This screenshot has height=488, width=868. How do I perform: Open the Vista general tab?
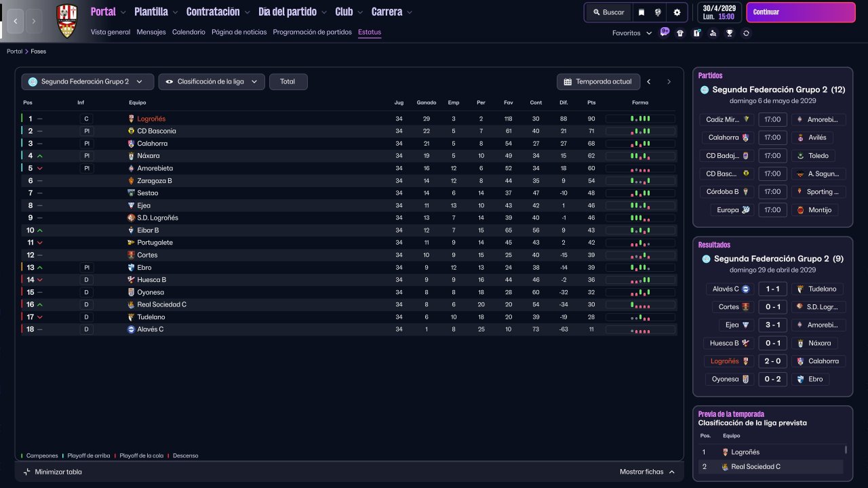[111, 32]
